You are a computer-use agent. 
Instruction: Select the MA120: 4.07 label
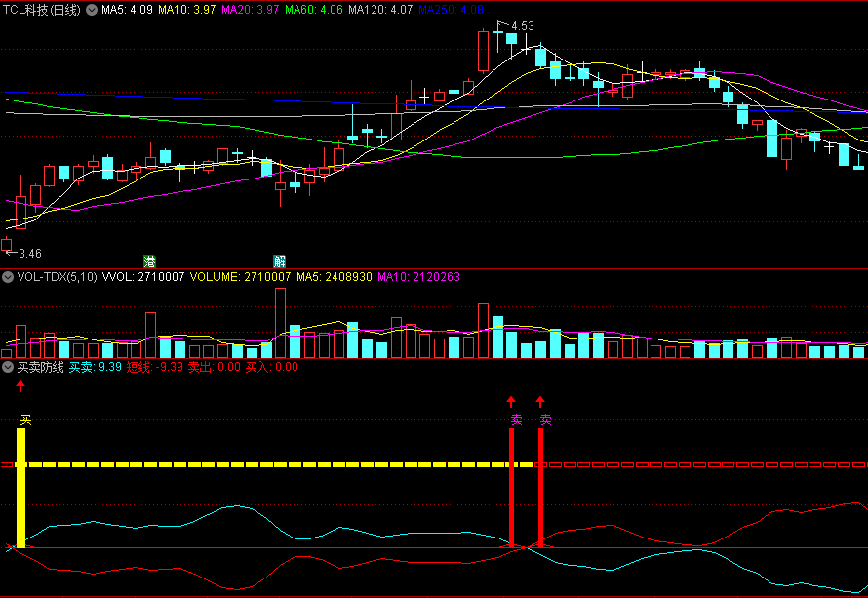[380, 10]
